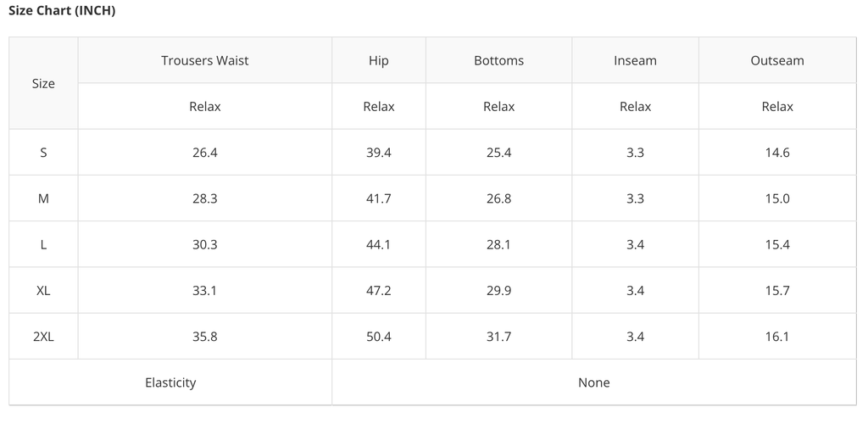Select the size "XL" row label
This screenshot has height=424, width=868.
(43, 290)
